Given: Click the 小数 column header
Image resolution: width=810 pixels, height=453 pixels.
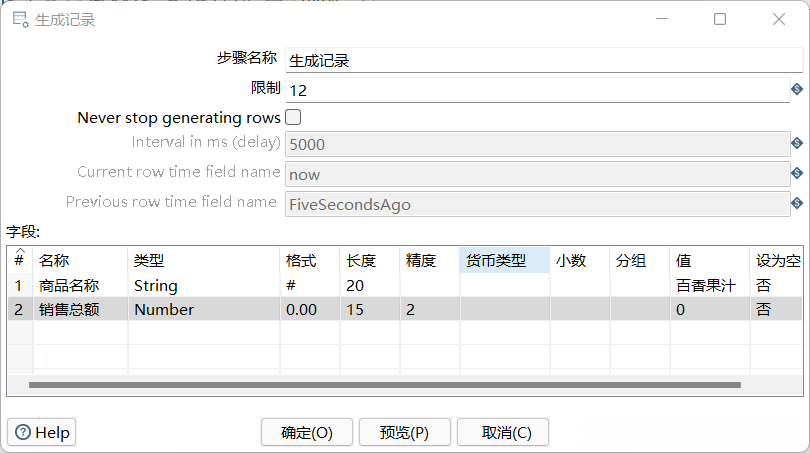Looking at the screenshot, I should click(x=580, y=260).
